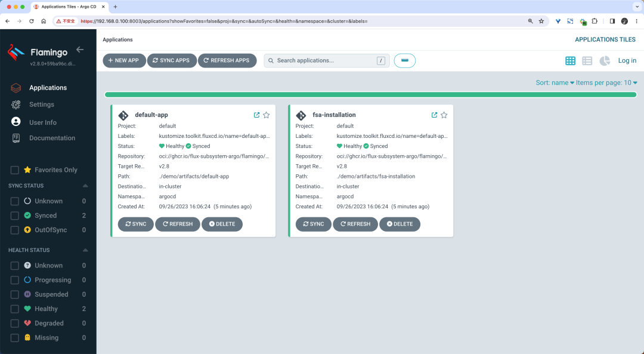Favorite fsa-installation with the star
Screen dimensions: 644x354
444,115
